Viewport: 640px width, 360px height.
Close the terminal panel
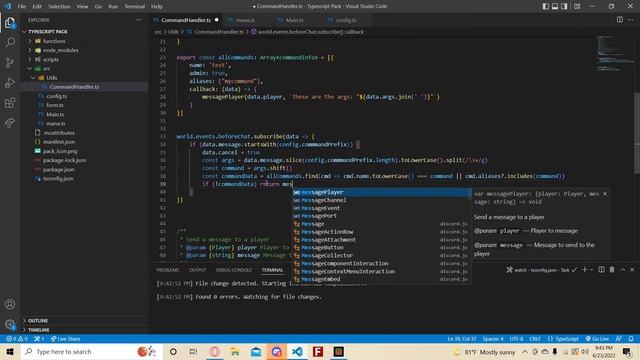coord(632,269)
